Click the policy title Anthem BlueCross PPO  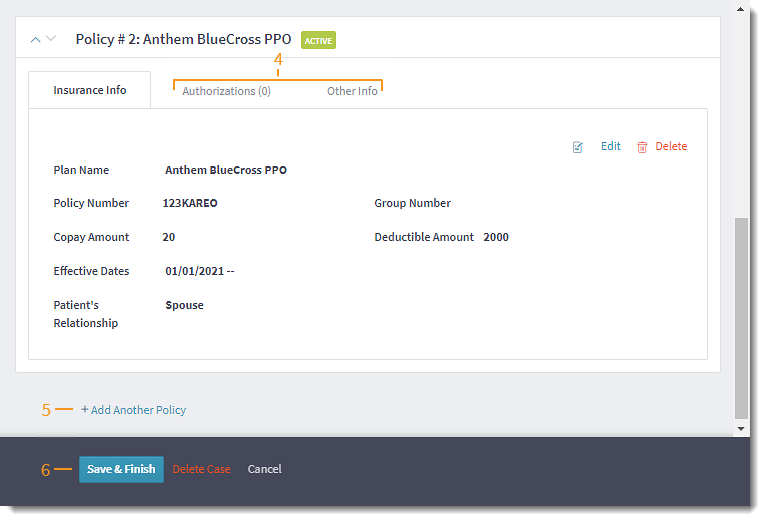183,39
